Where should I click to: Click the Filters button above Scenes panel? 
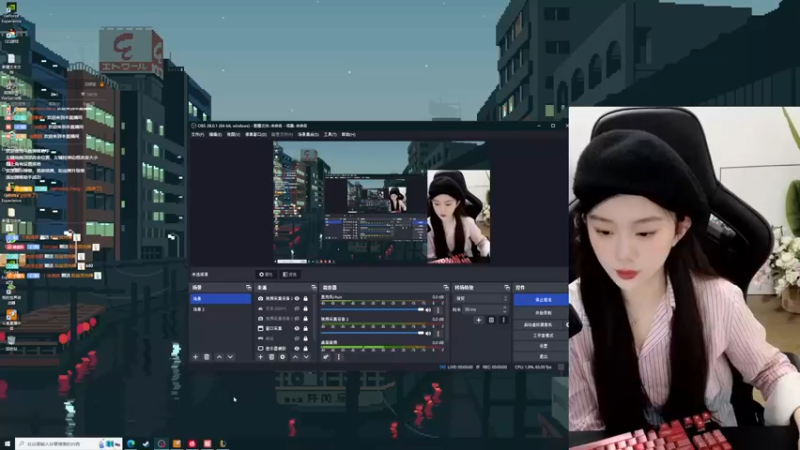(x=290, y=274)
